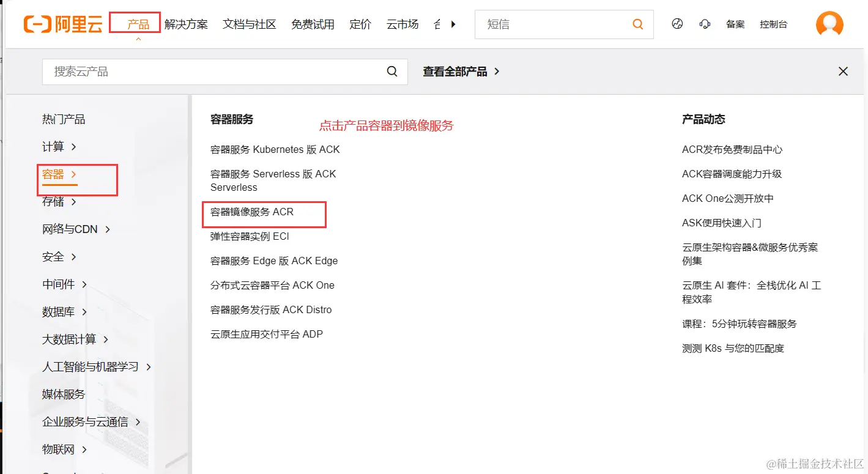
Task: Go to 免费试用
Action: 313,24
